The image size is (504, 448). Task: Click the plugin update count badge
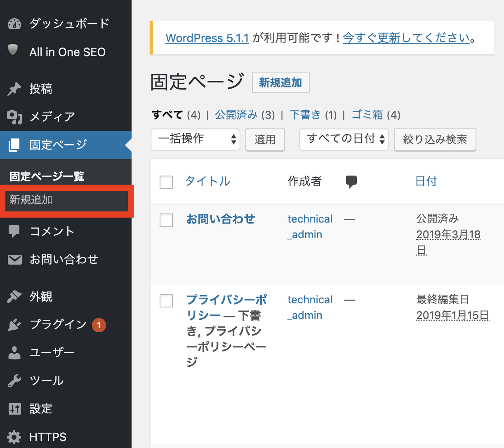(x=99, y=325)
